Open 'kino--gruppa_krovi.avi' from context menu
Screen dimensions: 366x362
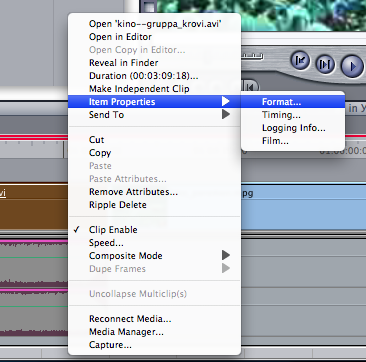point(154,24)
